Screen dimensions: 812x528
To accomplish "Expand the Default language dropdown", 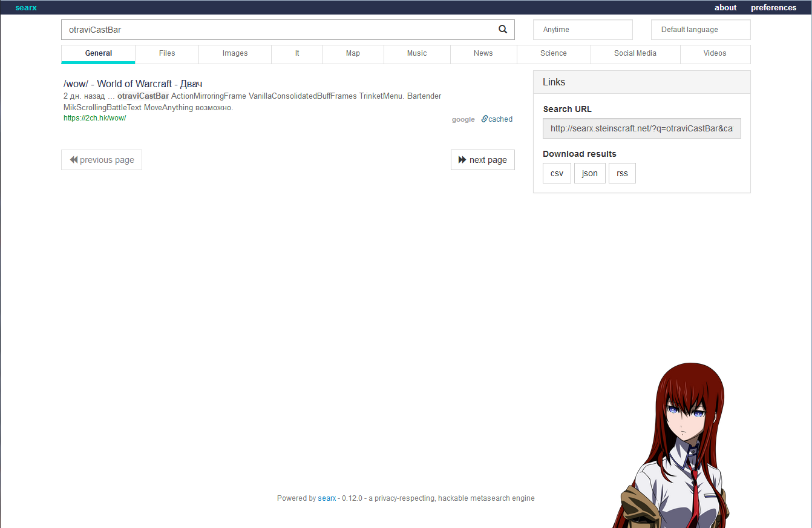I will coord(701,30).
